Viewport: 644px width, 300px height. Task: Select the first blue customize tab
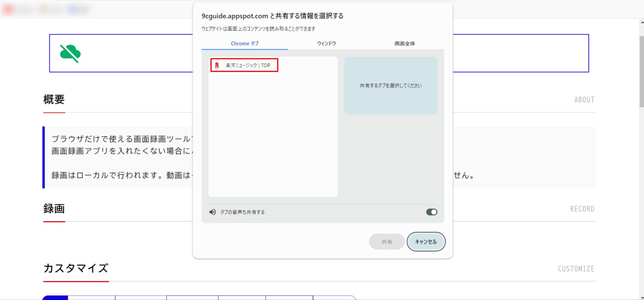(x=55, y=298)
